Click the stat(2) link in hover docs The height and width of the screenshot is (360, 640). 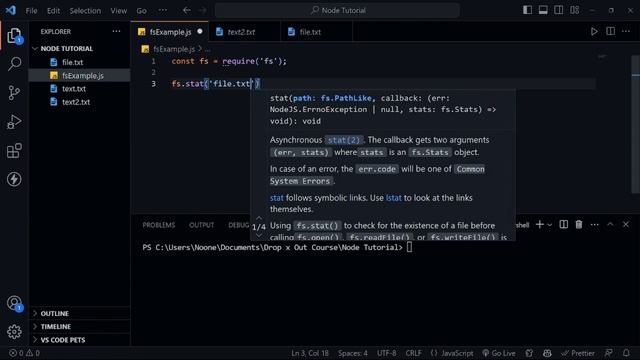(344, 140)
